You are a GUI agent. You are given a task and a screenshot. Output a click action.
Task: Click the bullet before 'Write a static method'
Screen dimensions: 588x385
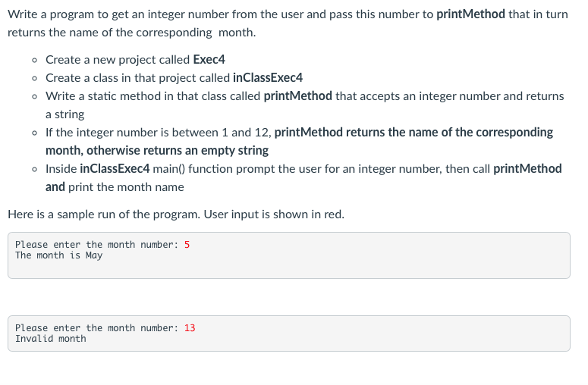[34, 97]
